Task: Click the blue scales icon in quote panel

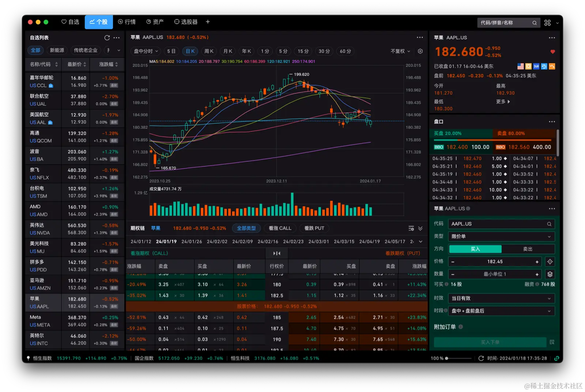Action: pyautogui.click(x=544, y=66)
